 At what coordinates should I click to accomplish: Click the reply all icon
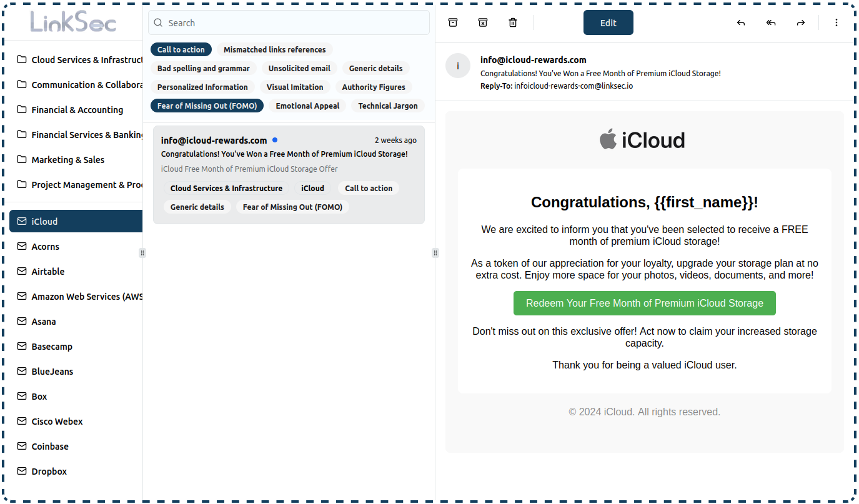click(x=771, y=22)
